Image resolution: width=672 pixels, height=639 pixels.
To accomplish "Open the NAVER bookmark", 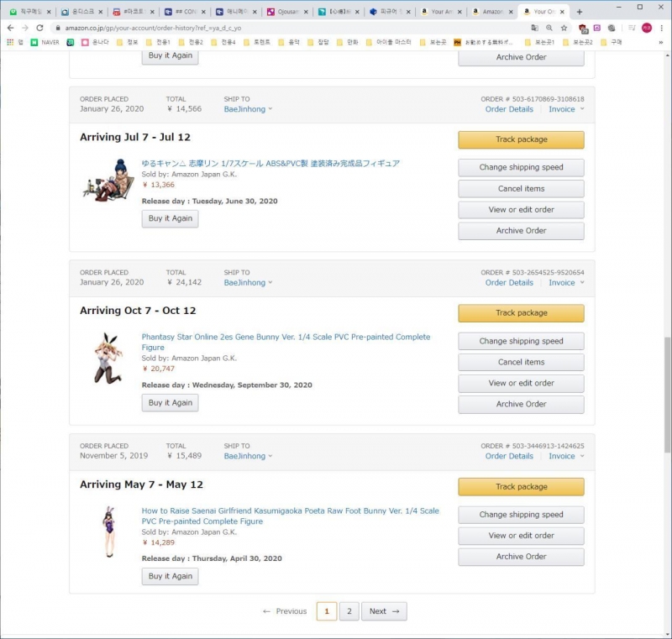I will 45,42.
